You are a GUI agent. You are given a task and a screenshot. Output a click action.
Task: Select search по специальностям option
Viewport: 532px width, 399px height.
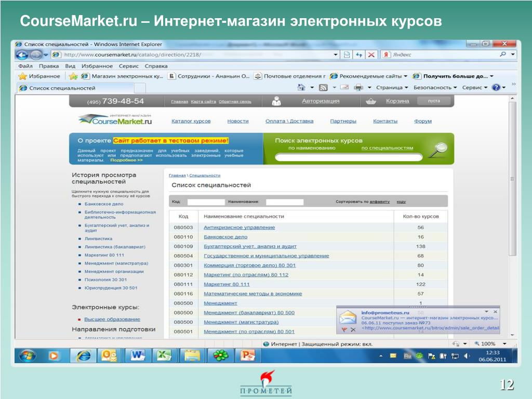tap(387, 148)
